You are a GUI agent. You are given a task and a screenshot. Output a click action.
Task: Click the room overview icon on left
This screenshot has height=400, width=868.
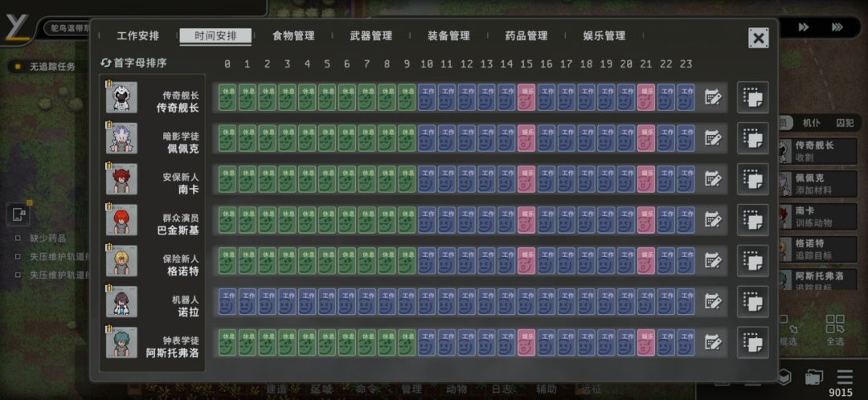click(18, 214)
